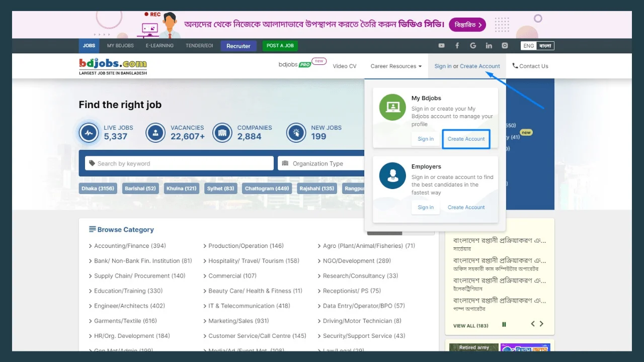Click the Instagram icon
Image resolution: width=644 pixels, height=362 pixels.
coord(505,45)
